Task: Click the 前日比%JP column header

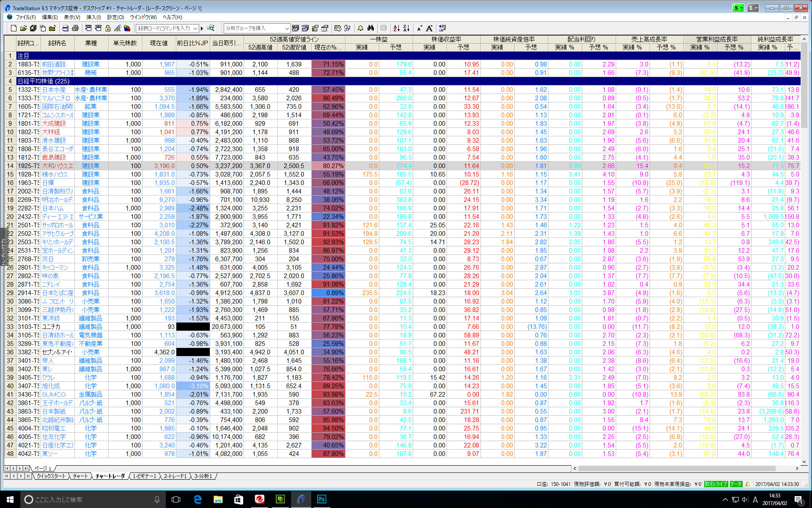Action: [192, 43]
